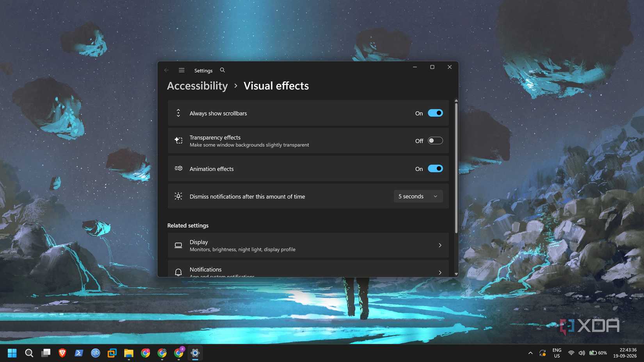The width and height of the screenshot is (644, 362).
Task: Click the 'Visual effects' page heading
Action: [276, 86]
